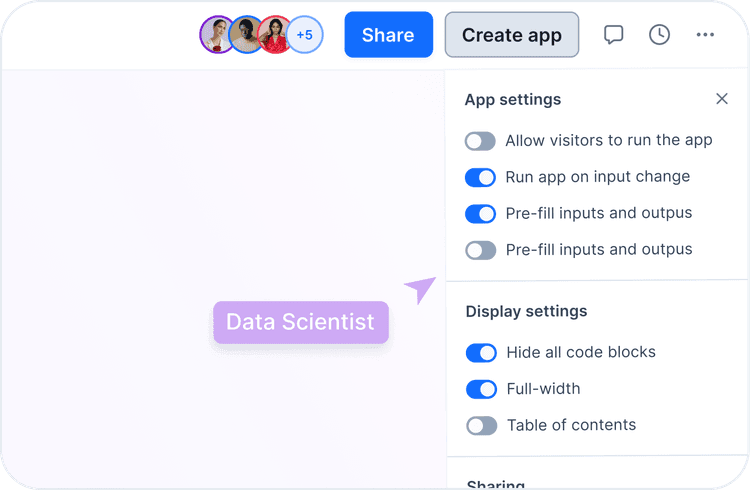Click the purple Data Scientist cursor arrow
750x490 pixels.
(421, 289)
